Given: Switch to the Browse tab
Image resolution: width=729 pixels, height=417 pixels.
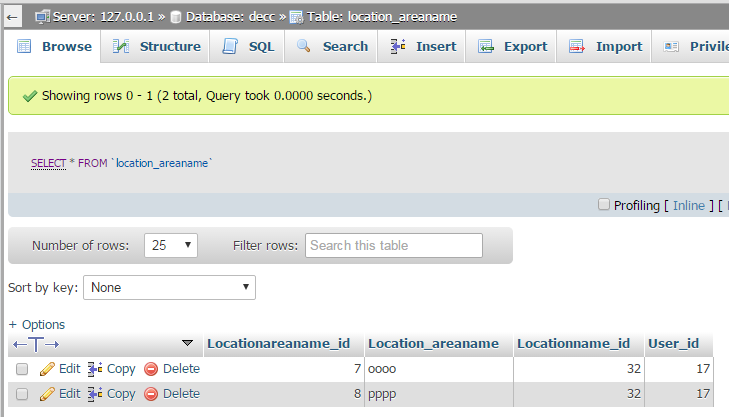Looking at the screenshot, I should [x=54, y=46].
